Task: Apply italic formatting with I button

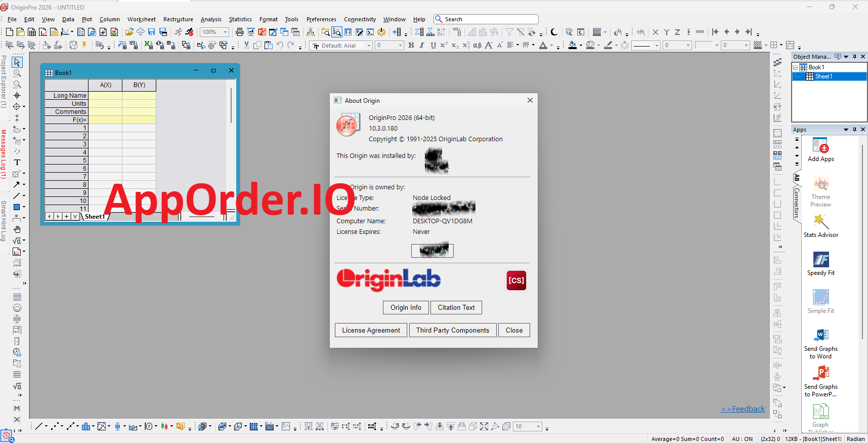Action: 422,45
